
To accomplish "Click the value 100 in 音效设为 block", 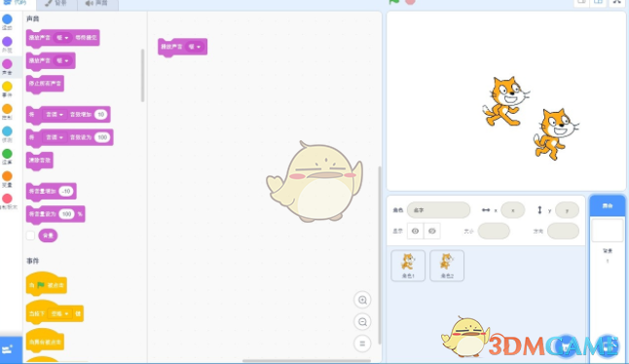I will tap(102, 137).
